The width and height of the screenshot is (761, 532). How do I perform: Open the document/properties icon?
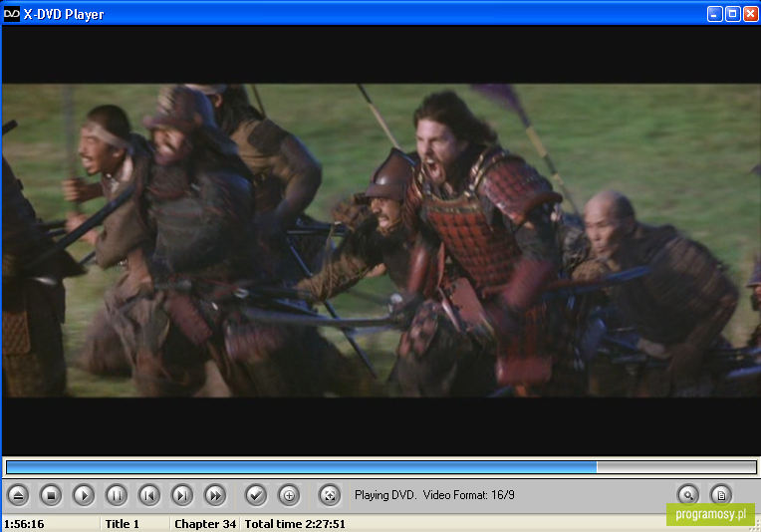coord(721,495)
